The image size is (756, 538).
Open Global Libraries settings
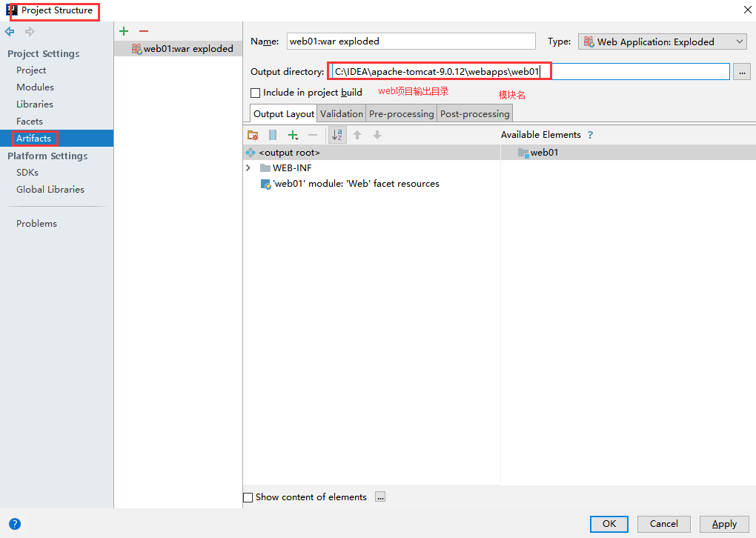(x=50, y=190)
